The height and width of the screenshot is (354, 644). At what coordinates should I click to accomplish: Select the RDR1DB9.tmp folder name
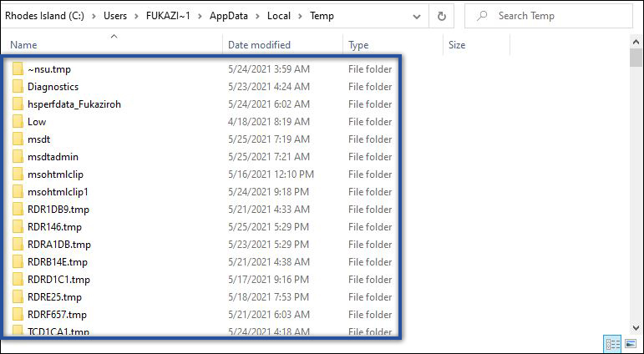[x=58, y=210]
